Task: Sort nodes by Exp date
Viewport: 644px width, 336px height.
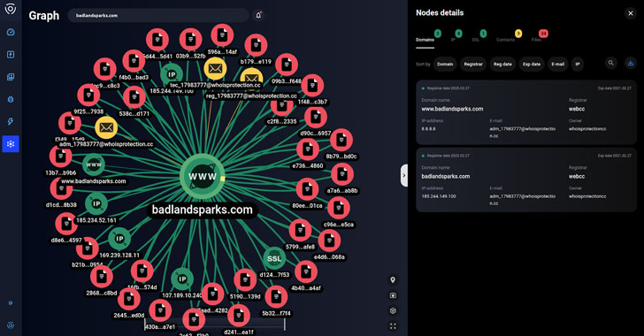Action: [532, 64]
